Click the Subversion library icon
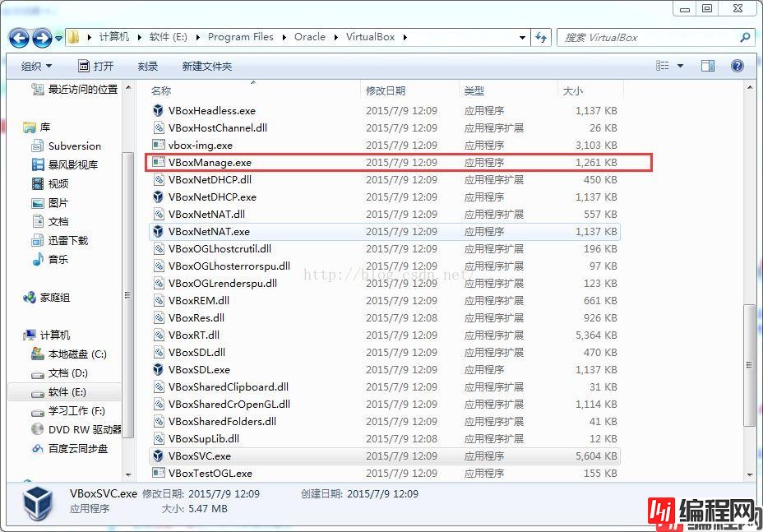763x532 pixels. tap(38, 146)
